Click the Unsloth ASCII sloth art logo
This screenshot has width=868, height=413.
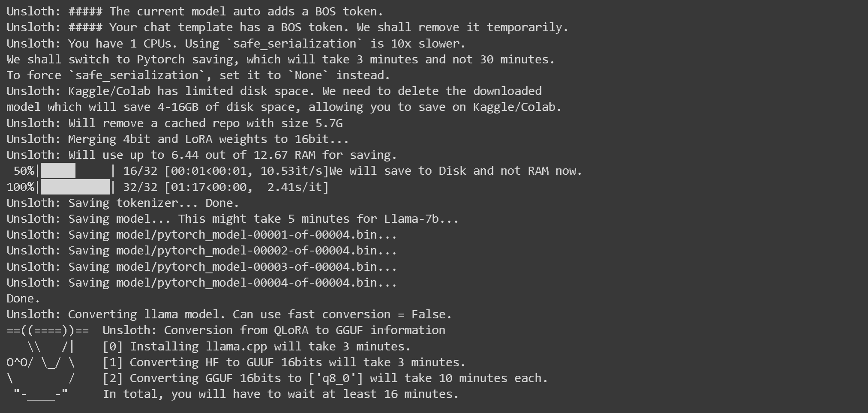41,362
